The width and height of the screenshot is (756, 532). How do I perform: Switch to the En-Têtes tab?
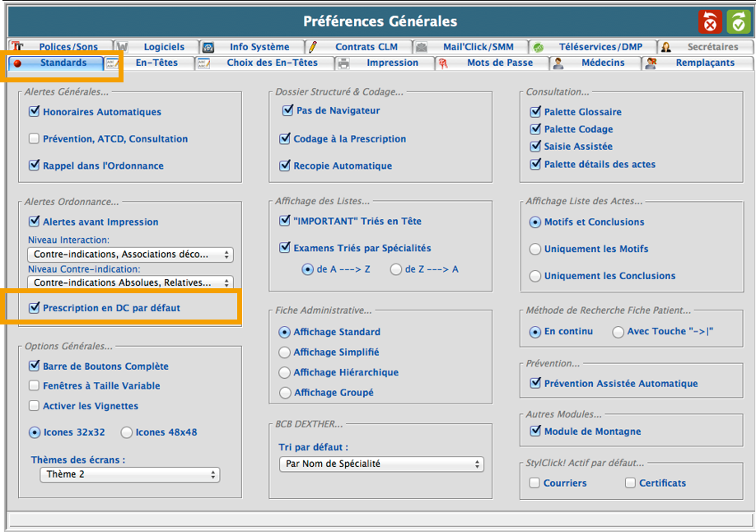point(156,63)
